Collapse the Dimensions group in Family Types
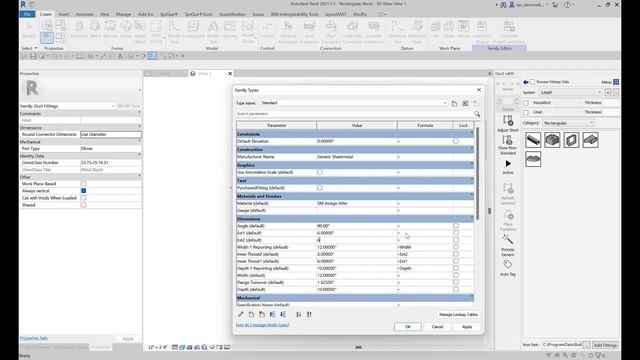This screenshot has height=360, width=640. [472, 219]
